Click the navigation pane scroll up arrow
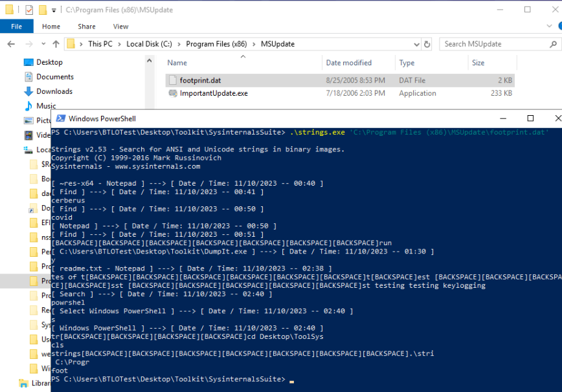The image size is (562, 392). (150, 61)
